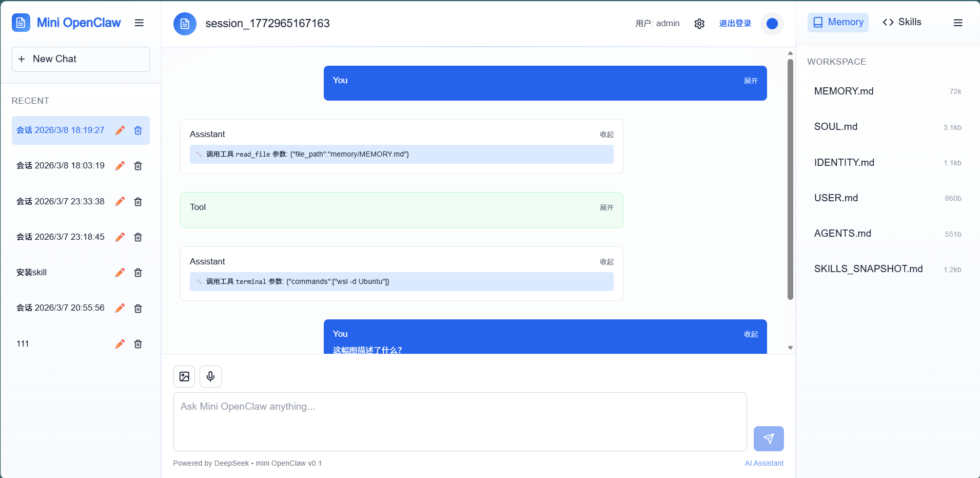Select the Memory tab

[x=838, y=22]
